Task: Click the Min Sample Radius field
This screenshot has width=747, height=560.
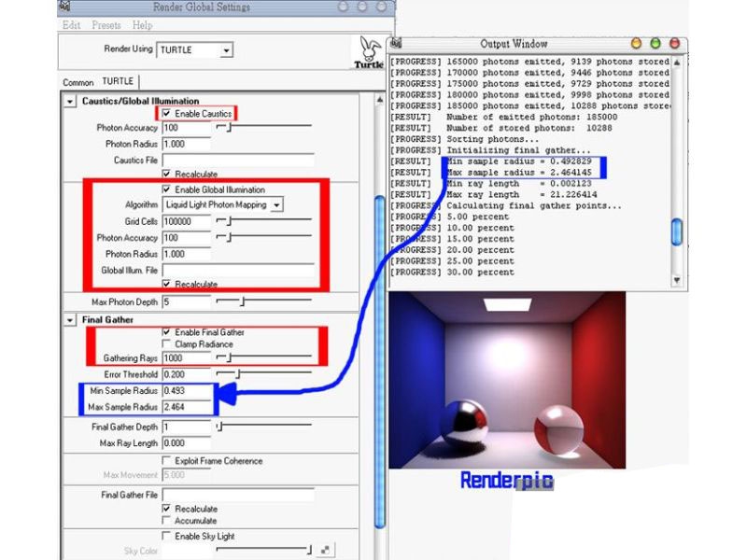Action: coord(186,390)
